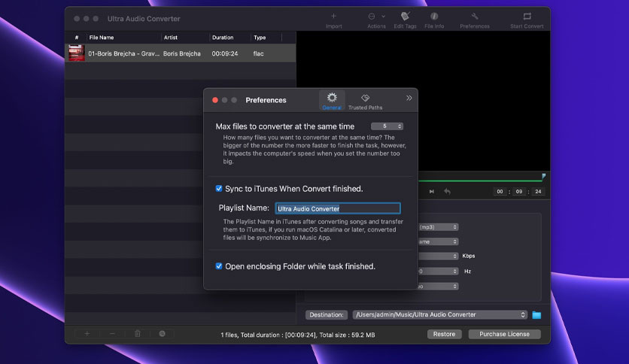This screenshot has height=364, width=629.
Task: Click the 00:09:24 duration cell
Action: pyautogui.click(x=225, y=53)
